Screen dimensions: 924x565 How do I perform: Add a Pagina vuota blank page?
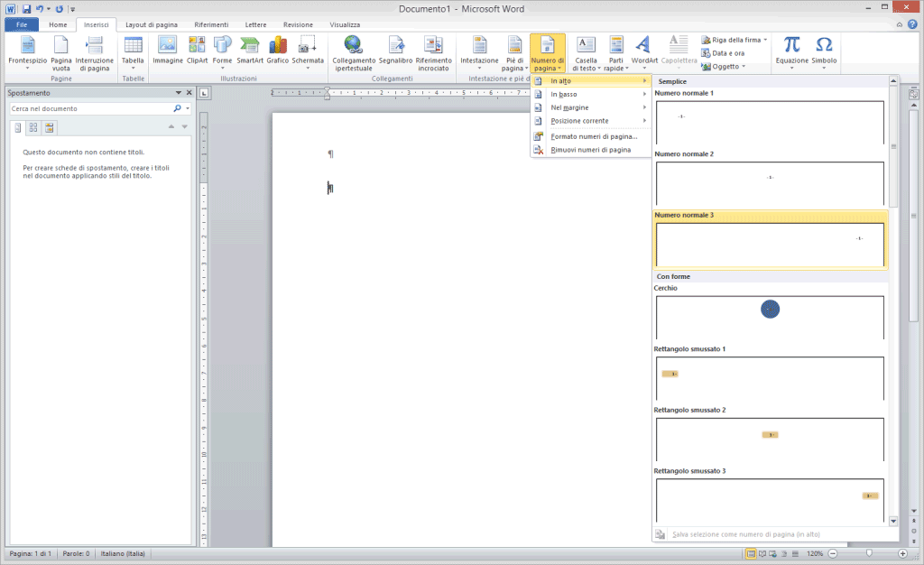point(60,53)
